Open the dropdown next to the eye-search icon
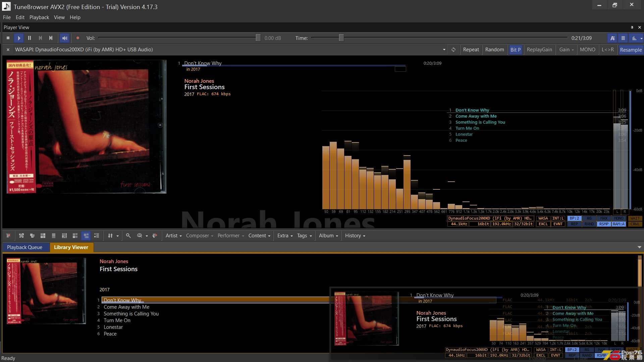The image size is (644, 362). pyautogui.click(x=147, y=236)
